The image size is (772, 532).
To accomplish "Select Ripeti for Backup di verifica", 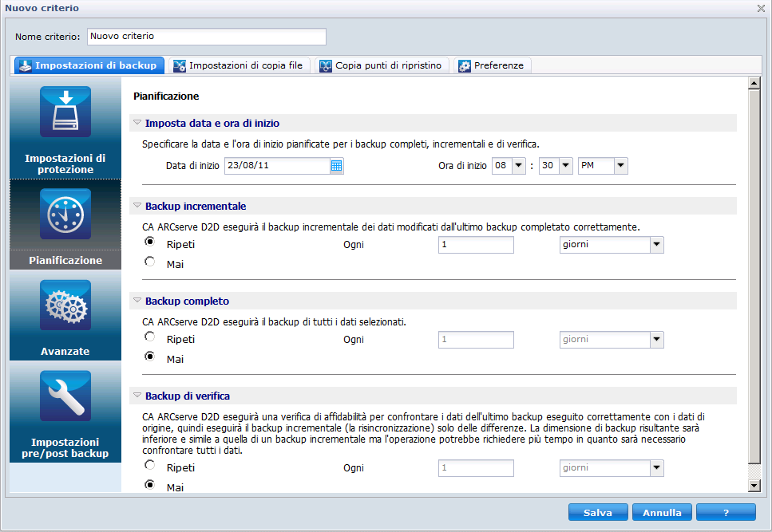I will (x=149, y=465).
